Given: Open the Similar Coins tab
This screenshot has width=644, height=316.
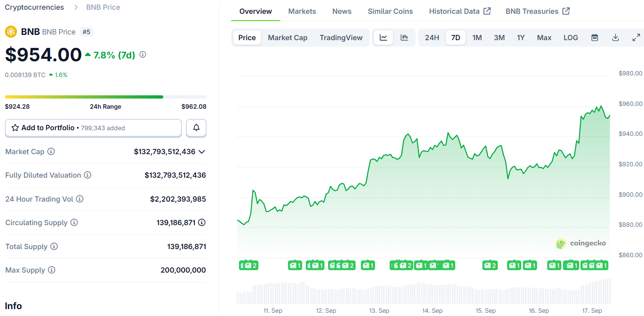Looking at the screenshot, I should pyautogui.click(x=390, y=11).
